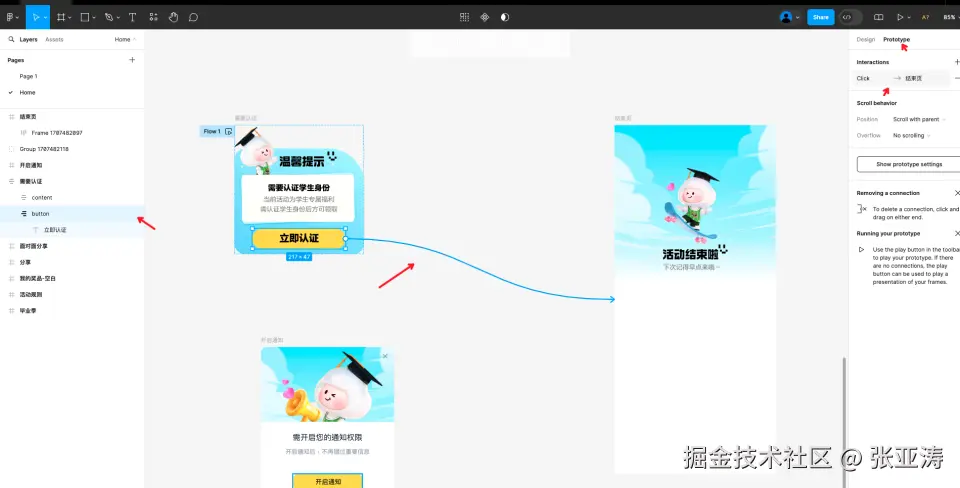Screen dimensions: 960x488
Task: Select the Frame 1707482097 layer
Action: (72, 133)
